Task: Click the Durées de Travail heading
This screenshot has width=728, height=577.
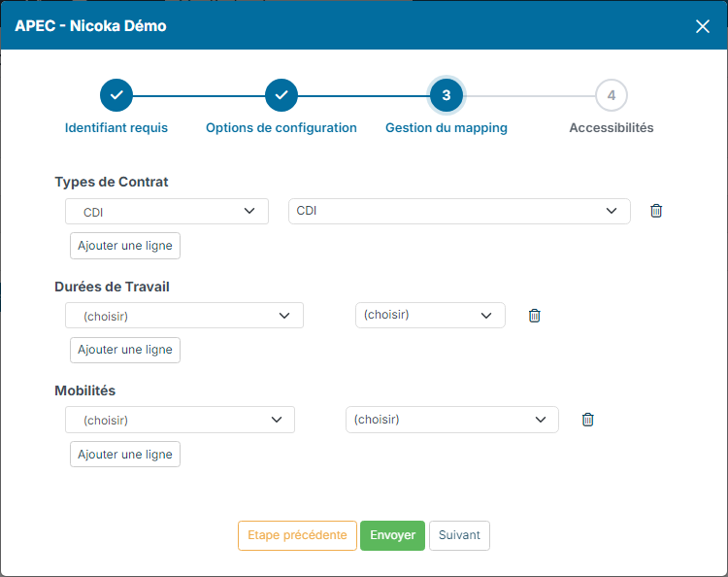Action: coord(112,287)
